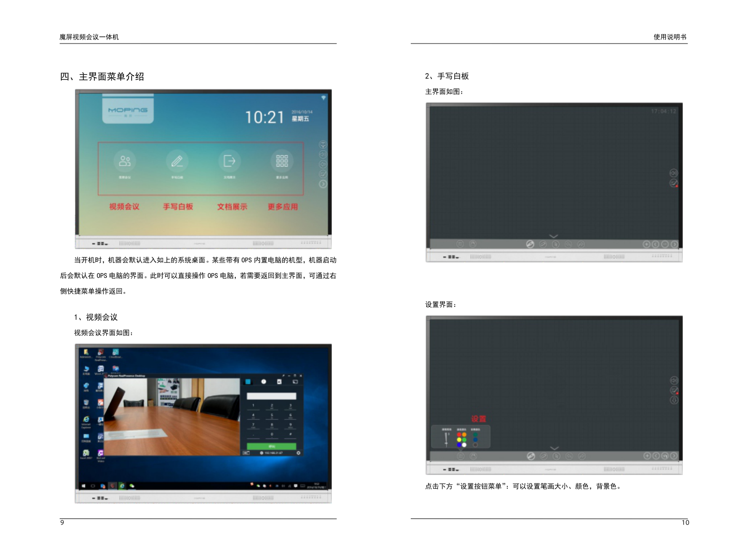Launch the handwriting whiteboard pencil icon
Viewport: 747px width, 560px height.
(x=177, y=161)
